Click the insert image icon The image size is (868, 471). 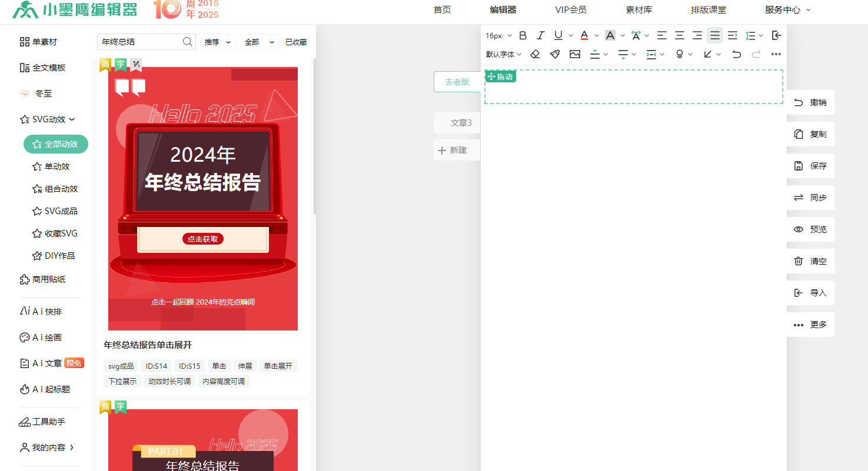pos(575,54)
